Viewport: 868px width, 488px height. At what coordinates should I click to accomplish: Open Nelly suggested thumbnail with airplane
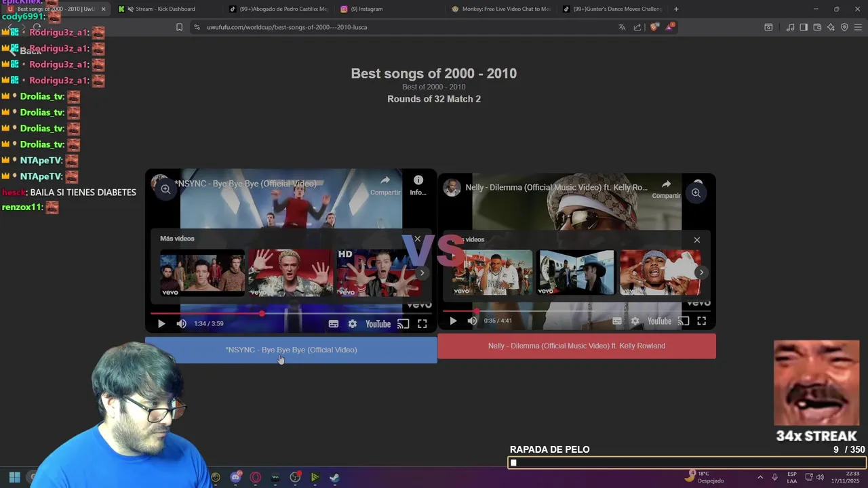(x=576, y=272)
